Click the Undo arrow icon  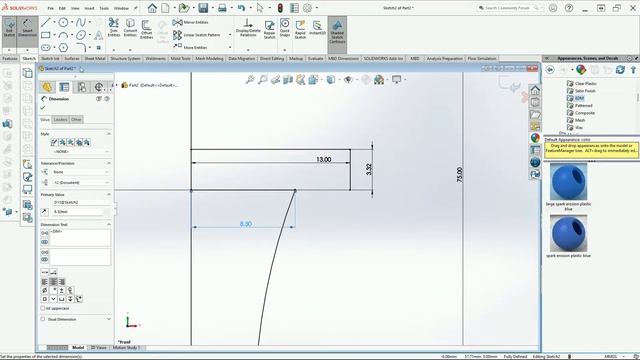(242, 8)
